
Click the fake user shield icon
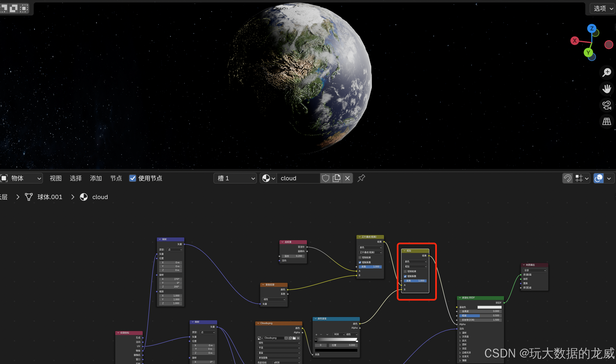(x=325, y=178)
